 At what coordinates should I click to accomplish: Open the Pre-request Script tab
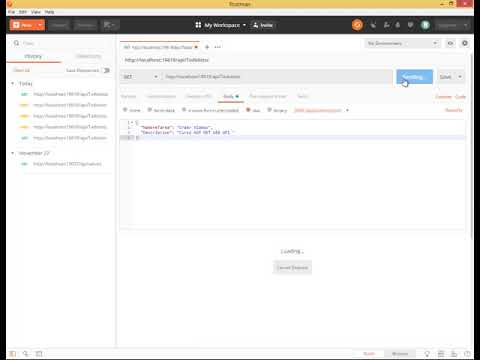[268, 96]
